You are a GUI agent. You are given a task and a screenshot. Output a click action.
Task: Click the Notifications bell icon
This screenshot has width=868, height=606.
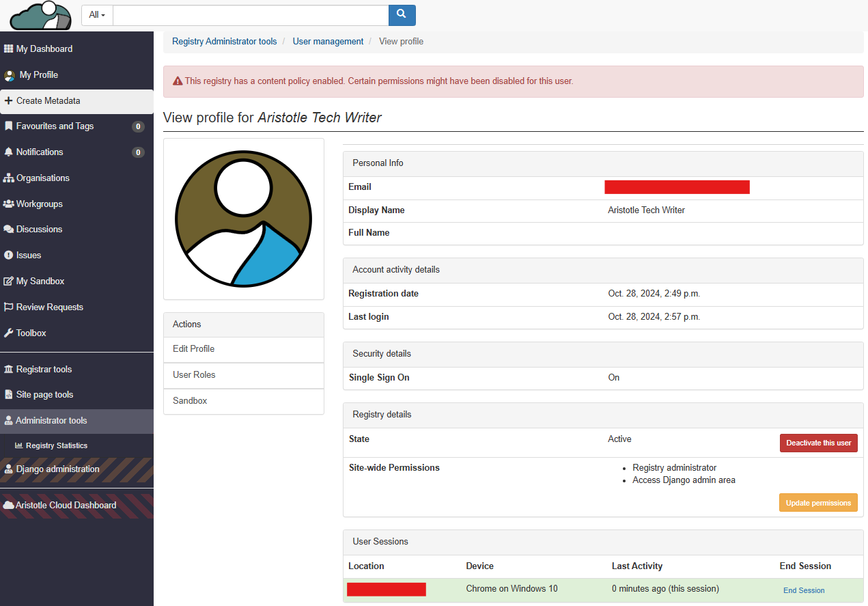[x=9, y=152]
